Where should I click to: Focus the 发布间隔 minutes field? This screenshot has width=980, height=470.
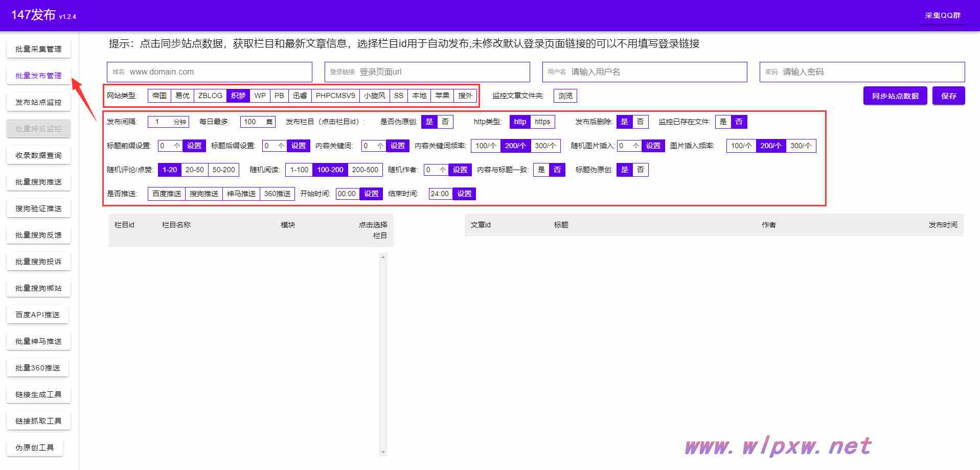click(x=168, y=122)
